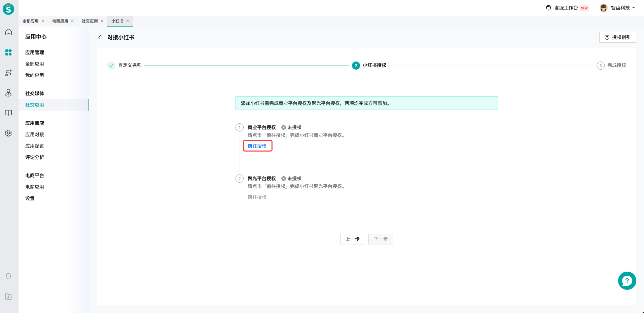
Task: Click the 下一步 button
Action: [381, 239]
